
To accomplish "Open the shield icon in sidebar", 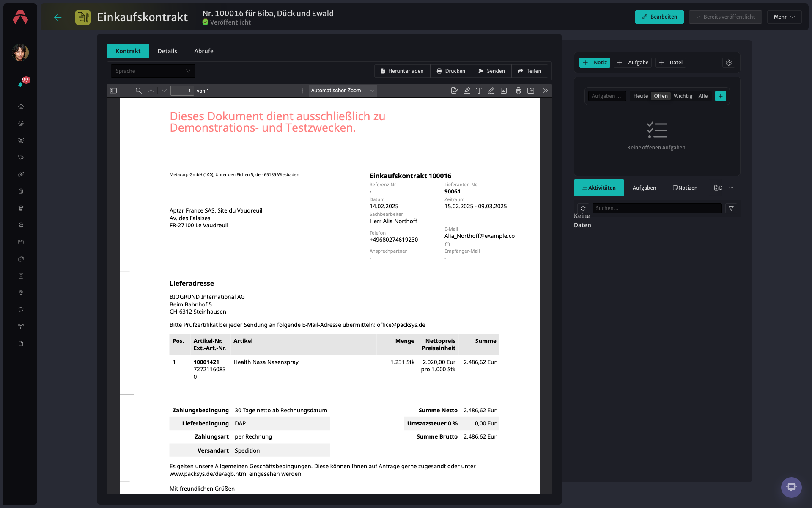I will pyautogui.click(x=21, y=310).
